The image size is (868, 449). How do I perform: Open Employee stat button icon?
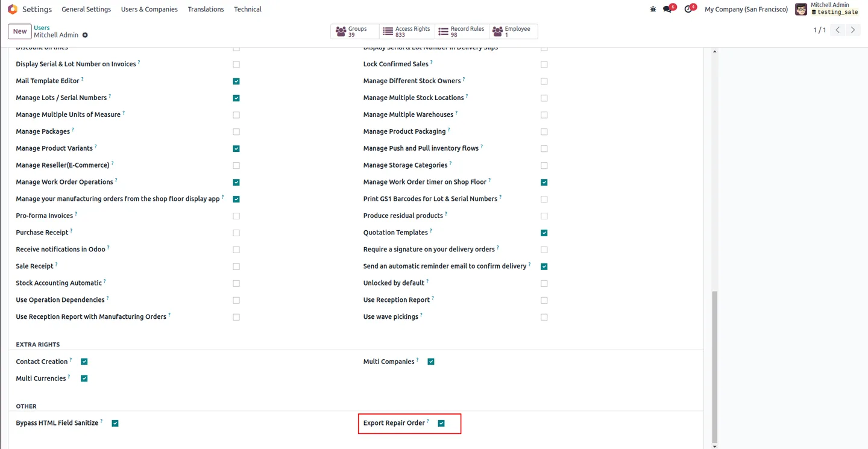pyautogui.click(x=498, y=31)
